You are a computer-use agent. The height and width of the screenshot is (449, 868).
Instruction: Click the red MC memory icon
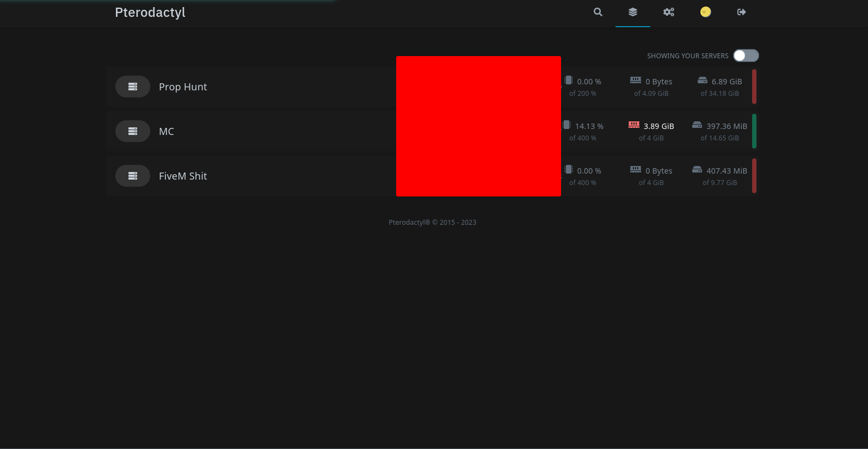pyautogui.click(x=634, y=125)
